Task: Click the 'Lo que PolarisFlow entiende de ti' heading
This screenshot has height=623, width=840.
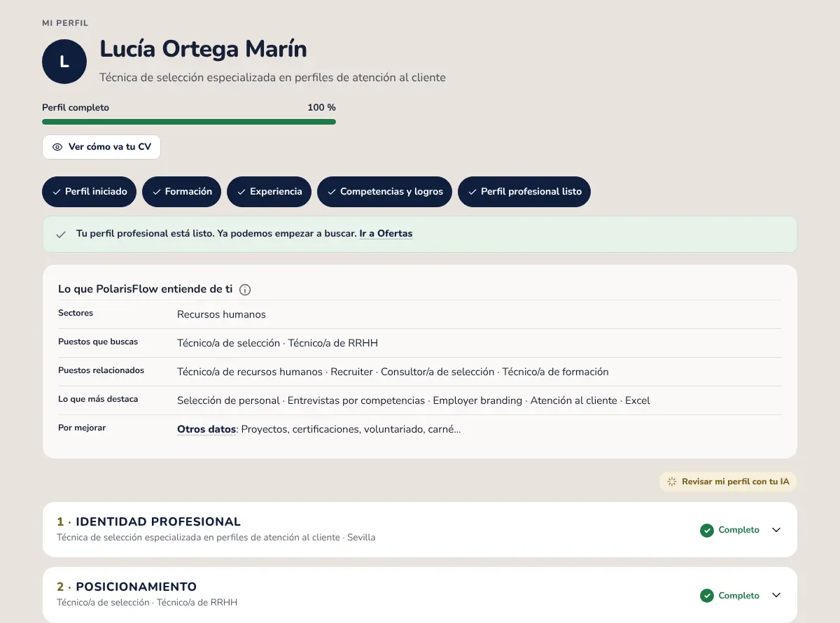Action: tap(145, 289)
